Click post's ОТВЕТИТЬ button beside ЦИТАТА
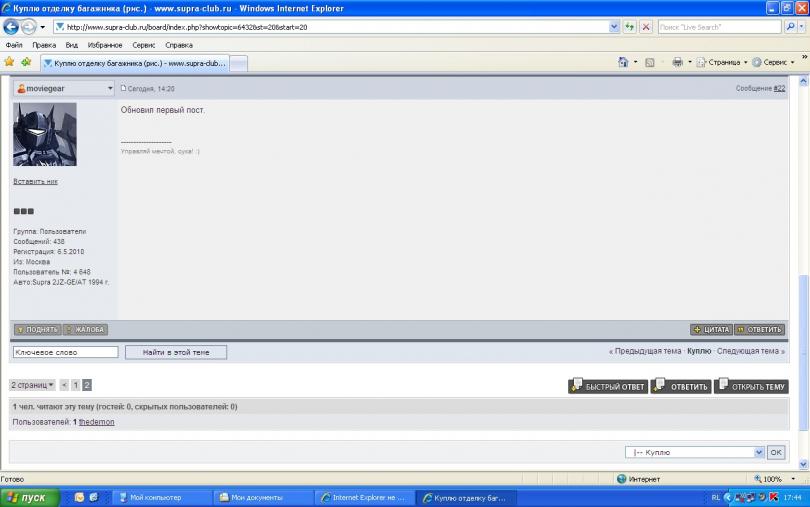 click(x=759, y=329)
